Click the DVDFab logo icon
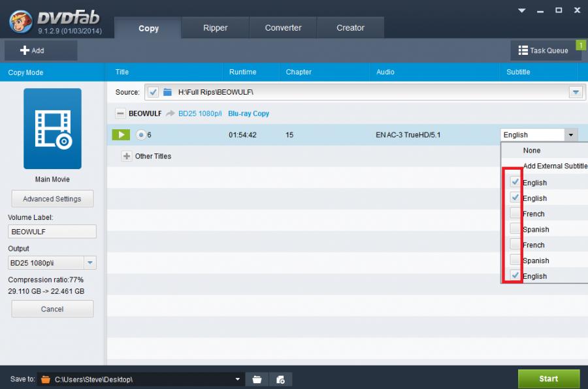Viewport: 588px width, 389px height. click(x=21, y=20)
